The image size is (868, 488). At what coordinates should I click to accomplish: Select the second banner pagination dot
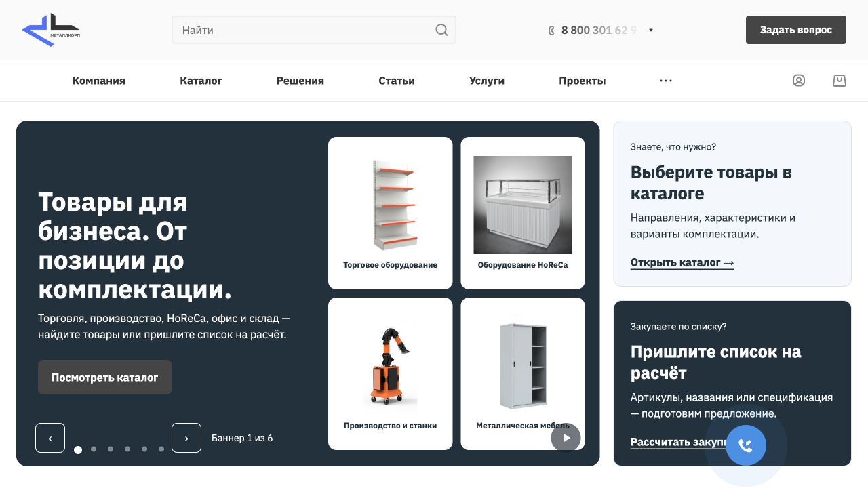coord(94,449)
